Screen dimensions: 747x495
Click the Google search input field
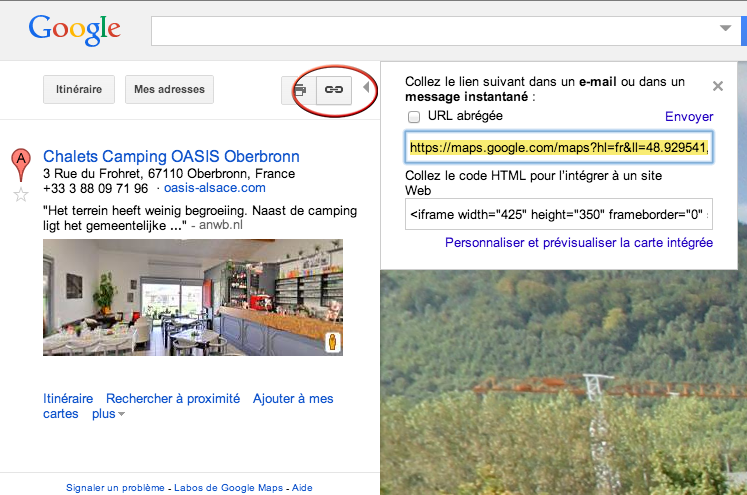tap(445, 31)
